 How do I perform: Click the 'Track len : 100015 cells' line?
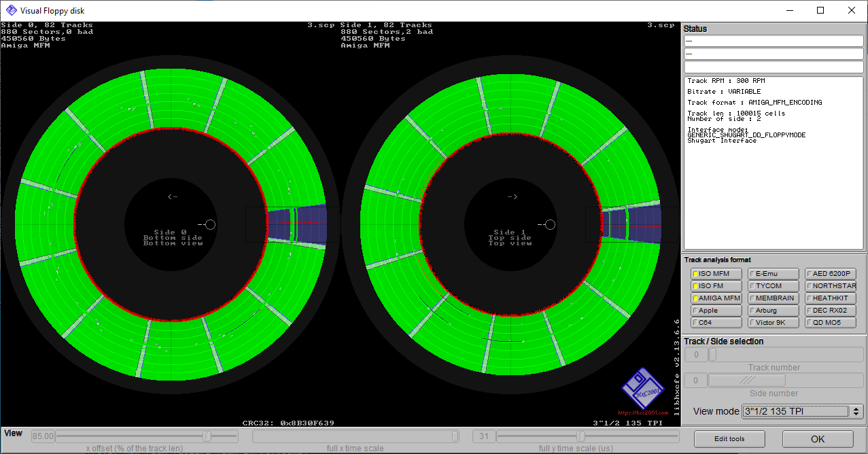[736, 113]
